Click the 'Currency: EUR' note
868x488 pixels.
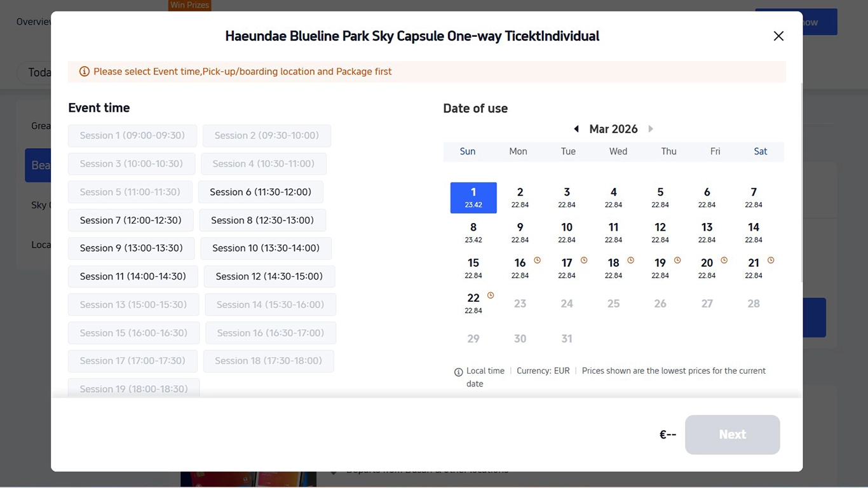[x=543, y=371]
